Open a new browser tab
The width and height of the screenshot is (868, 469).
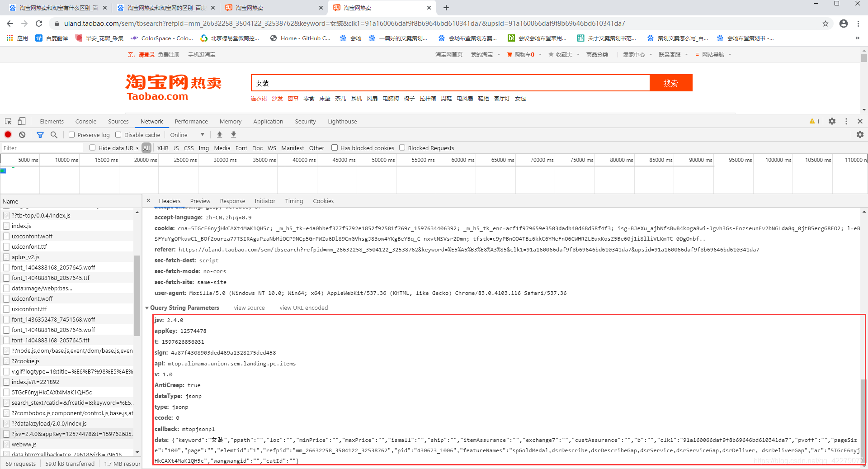[x=446, y=8]
